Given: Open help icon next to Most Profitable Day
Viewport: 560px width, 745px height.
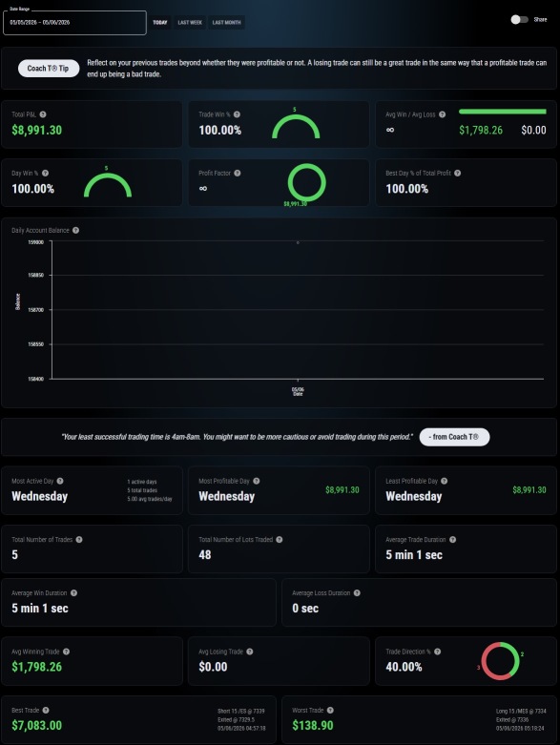Looking at the screenshot, I should tap(256, 481).
